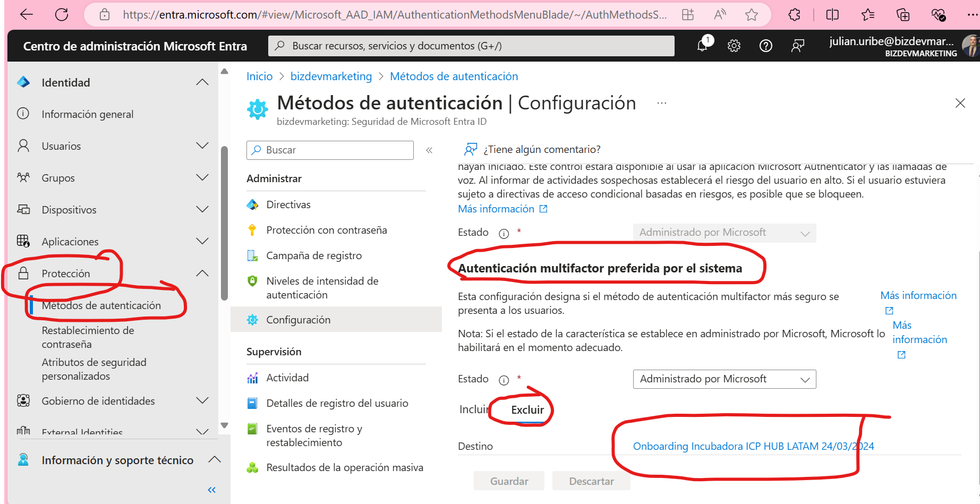Open Atributos de seguridad personalizados
This screenshot has height=504, width=980.
coord(94,369)
